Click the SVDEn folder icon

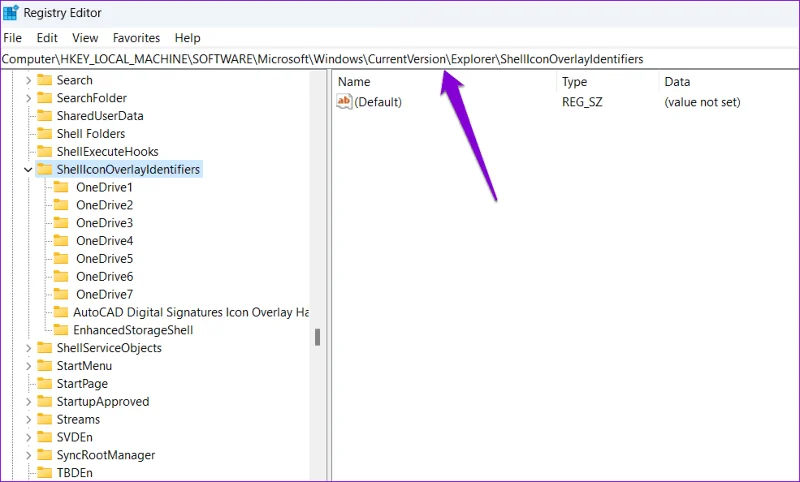pos(44,437)
